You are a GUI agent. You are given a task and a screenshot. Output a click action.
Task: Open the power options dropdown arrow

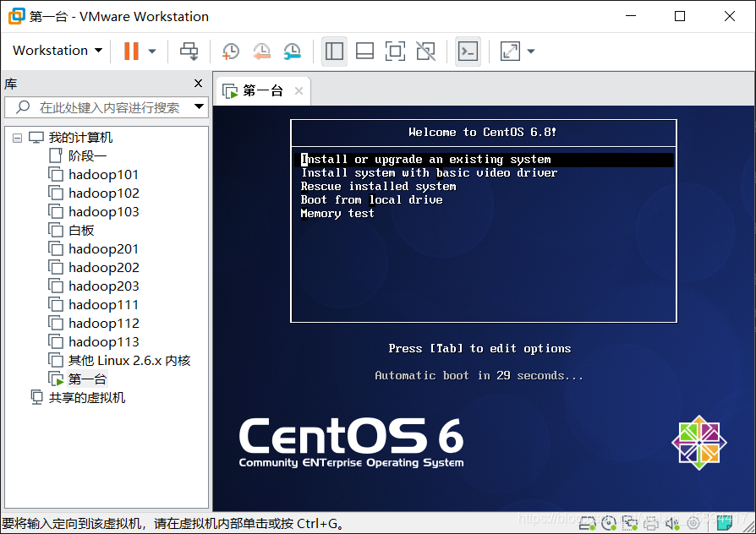point(152,51)
